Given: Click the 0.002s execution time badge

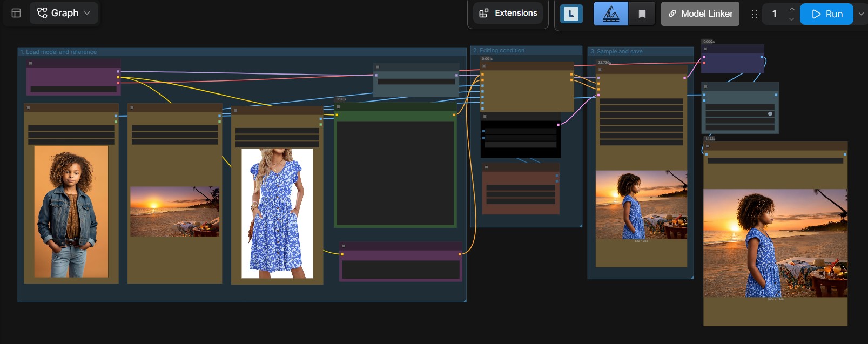Looking at the screenshot, I should (709, 42).
